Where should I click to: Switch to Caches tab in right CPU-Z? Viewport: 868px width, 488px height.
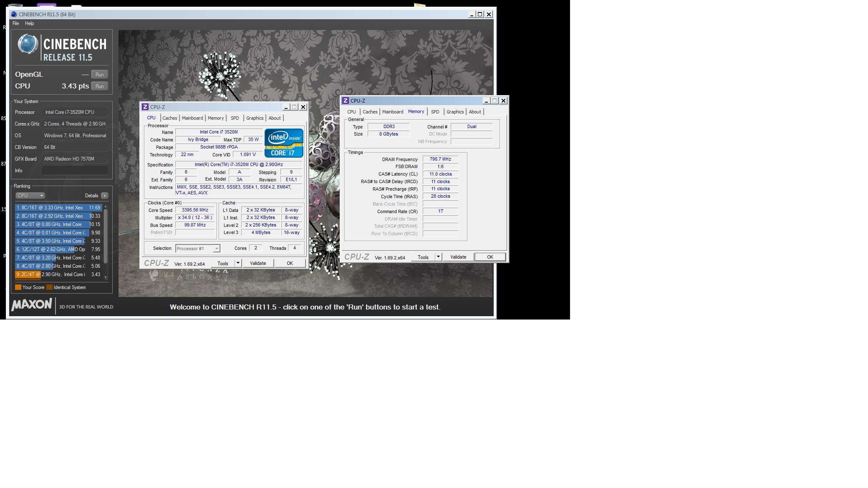tap(370, 112)
